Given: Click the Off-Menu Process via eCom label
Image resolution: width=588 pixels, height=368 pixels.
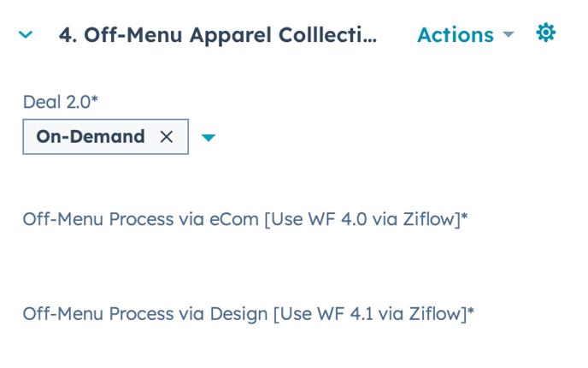Looking at the screenshot, I should click(x=244, y=219).
